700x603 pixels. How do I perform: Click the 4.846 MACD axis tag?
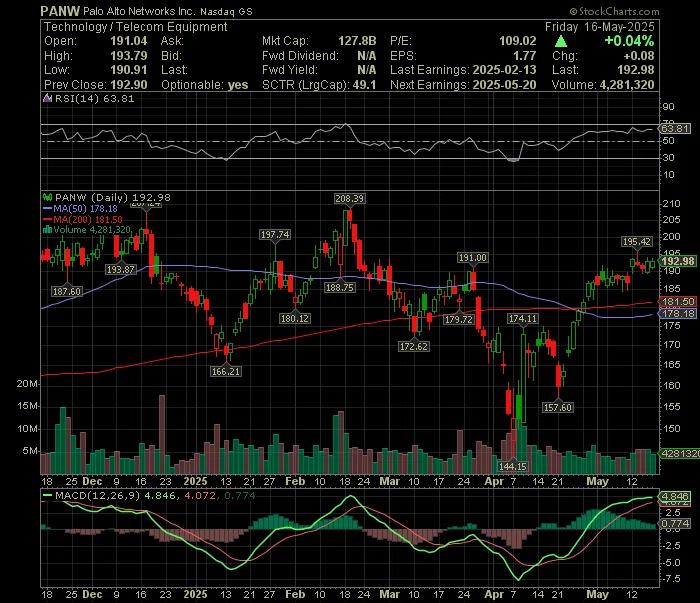click(675, 496)
